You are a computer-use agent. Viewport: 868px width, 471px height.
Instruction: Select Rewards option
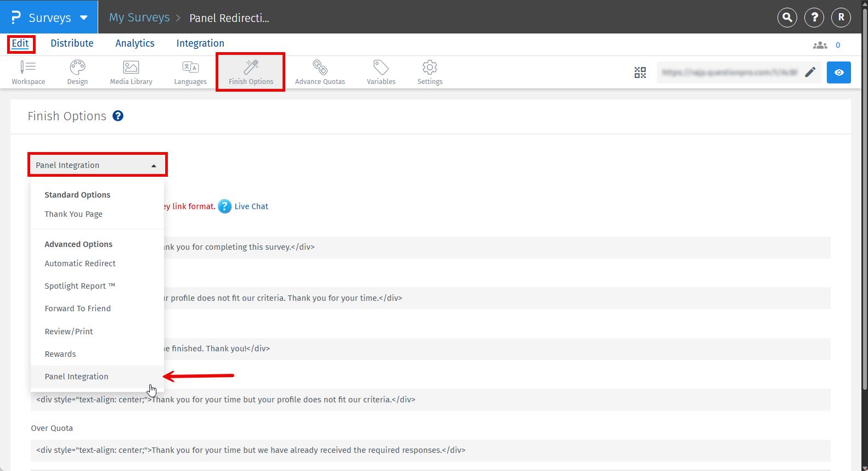tap(60, 354)
